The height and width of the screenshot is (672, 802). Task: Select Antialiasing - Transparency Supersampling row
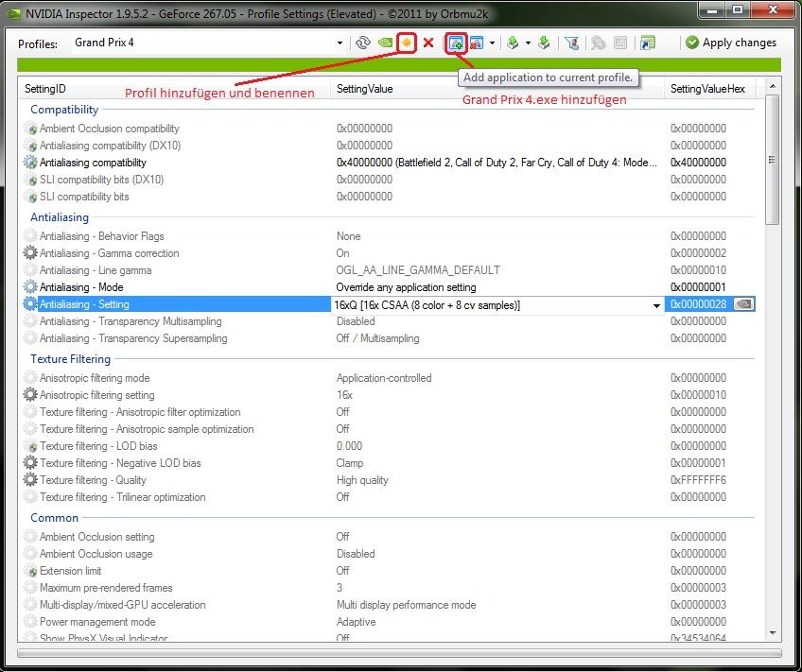coord(389,338)
